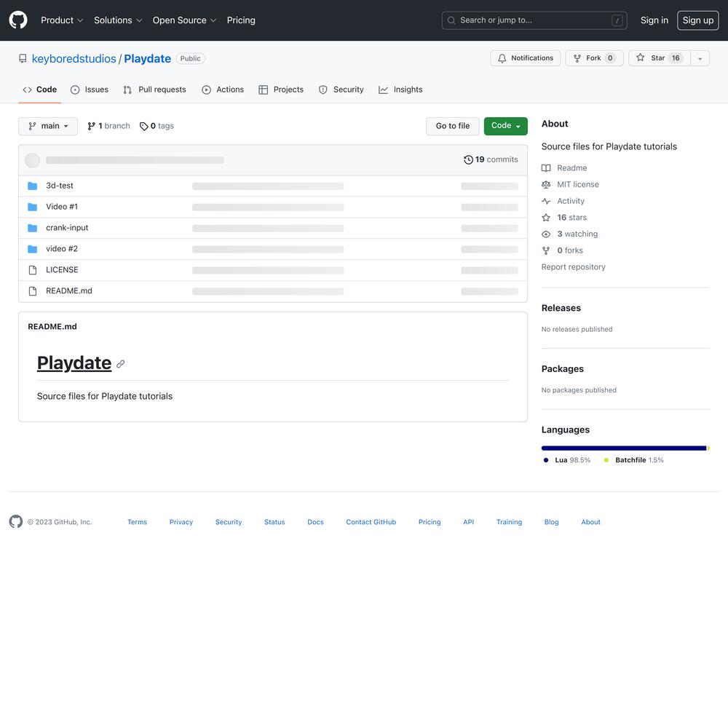Click the book icon beside Readme
This screenshot has width=728, height=728.
(546, 168)
